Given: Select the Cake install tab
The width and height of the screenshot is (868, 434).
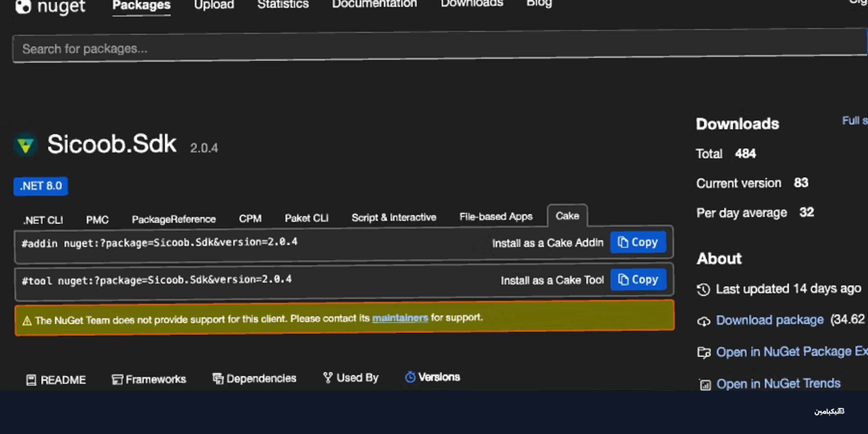Looking at the screenshot, I should (x=567, y=216).
